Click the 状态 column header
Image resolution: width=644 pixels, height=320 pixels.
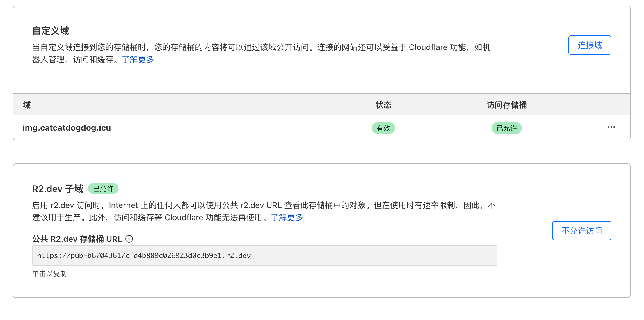click(x=383, y=105)
